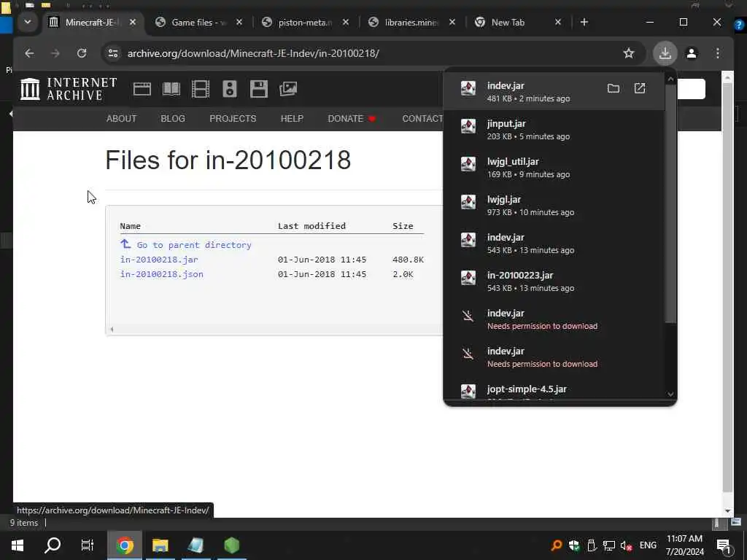747x560 pixels.
Task: Bookmark this page with star icon
Action: tap(629, 53)
